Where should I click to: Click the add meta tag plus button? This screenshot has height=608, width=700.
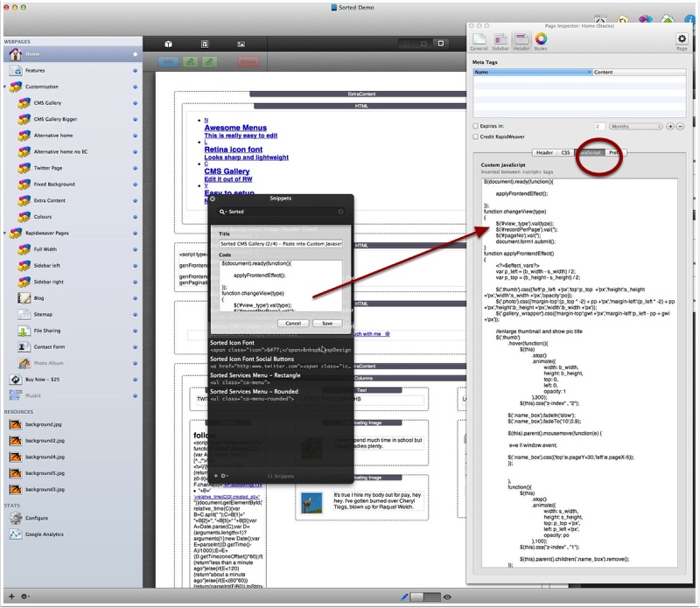click(670, 126)
